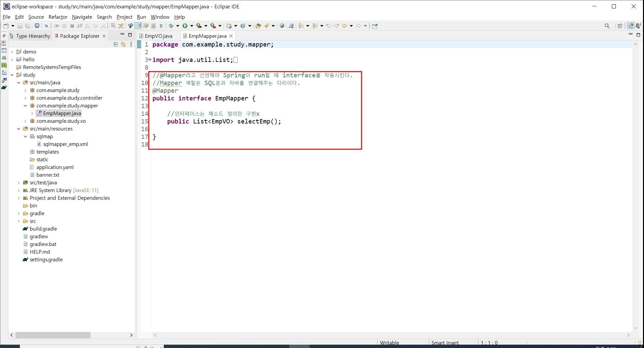Expand the JRE System Library node
The image size is (644, 348).
point(19,190)
